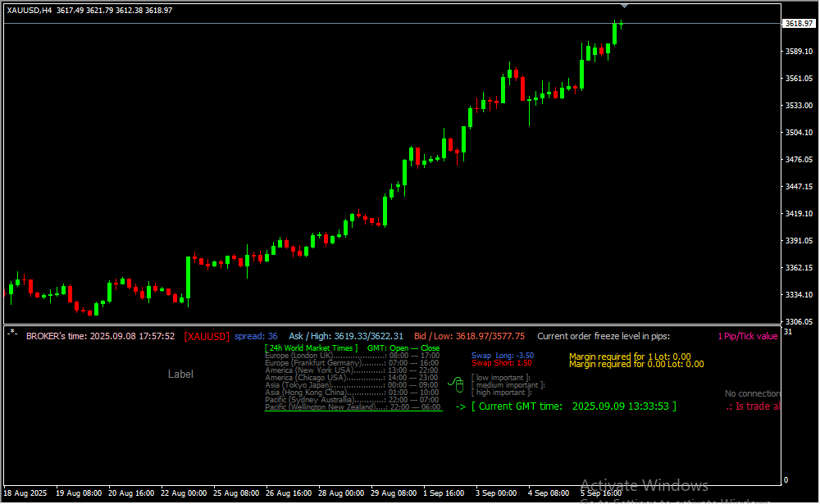Click the red [XAUUSD] symbol label
Image resolution: width=820 pixels, height=504 pixels.
click(x=207, y=336)
